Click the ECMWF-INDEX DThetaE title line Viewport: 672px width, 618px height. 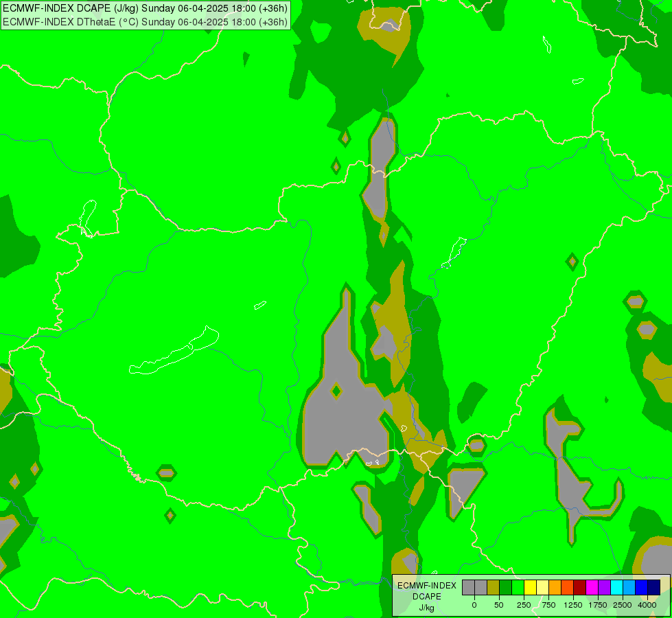click(x=146, y=22)
